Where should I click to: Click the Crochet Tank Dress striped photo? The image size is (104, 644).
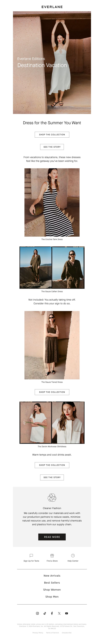coord(52,202)
